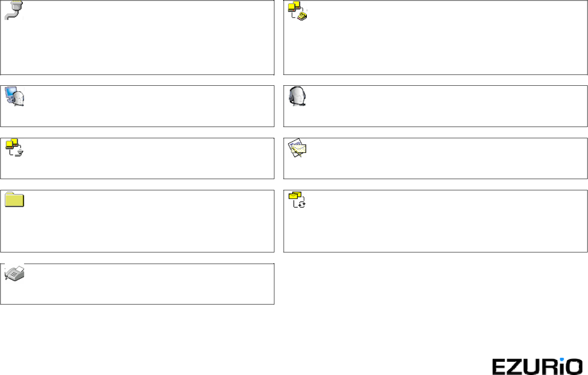Click the serial port cable icon

[x=14, y=10]
